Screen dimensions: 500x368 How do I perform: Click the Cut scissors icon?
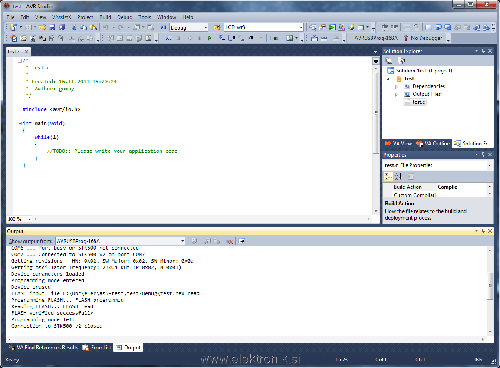point(74,27)
